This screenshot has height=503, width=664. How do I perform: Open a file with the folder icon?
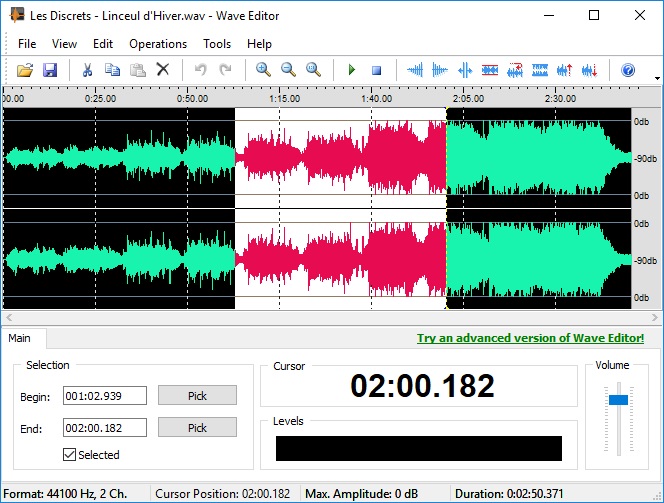point(25,70)
